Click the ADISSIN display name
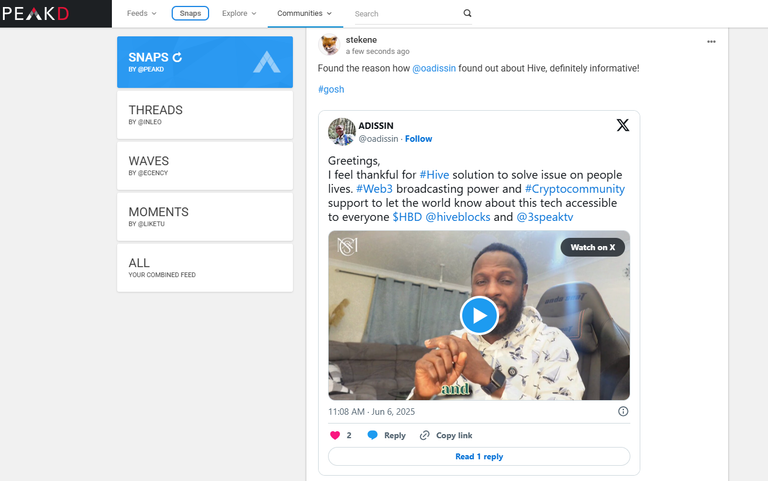The width and height of the screenshot is (768, 481). pos(376,126)
